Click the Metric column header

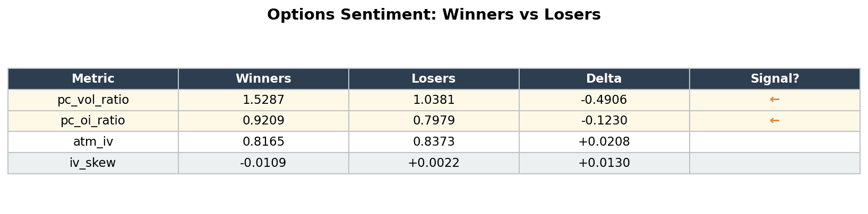coord(93,79)
